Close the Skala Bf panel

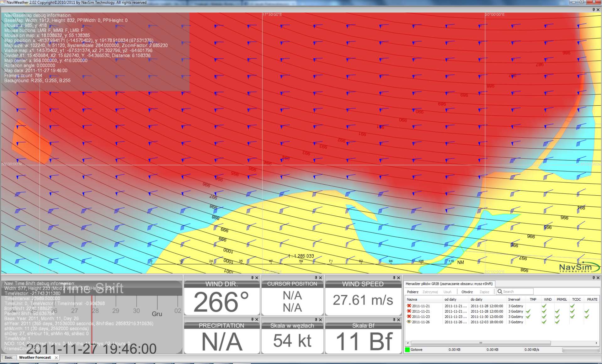pyautogui.click(x=398, y=319)
